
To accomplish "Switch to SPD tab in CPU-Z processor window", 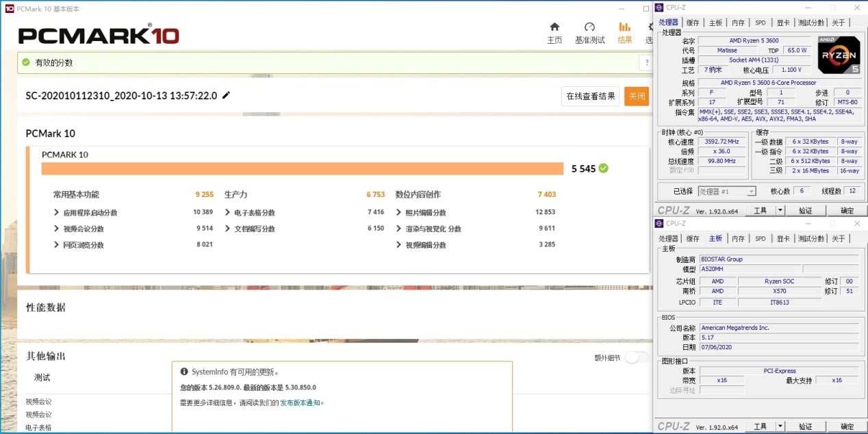I will [x=761, y=23].
